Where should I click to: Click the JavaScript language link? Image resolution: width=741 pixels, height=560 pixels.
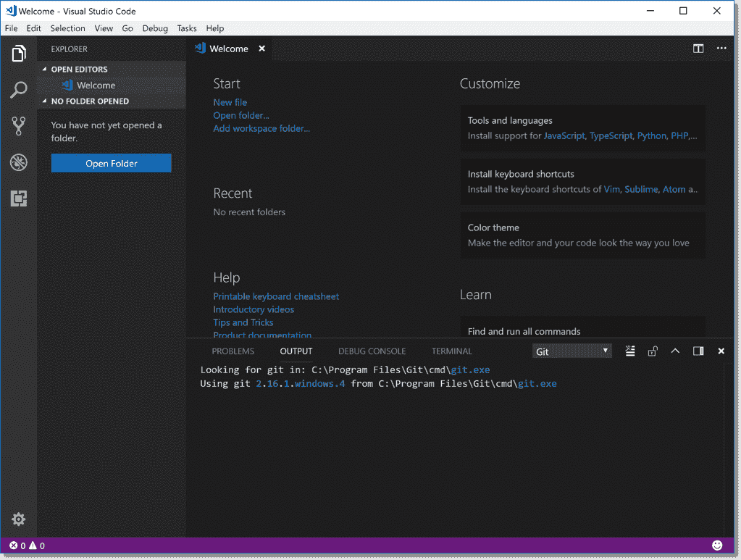coord(564,135)
